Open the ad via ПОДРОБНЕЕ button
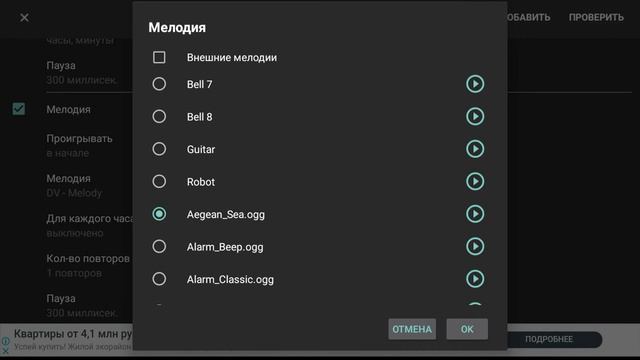Screen dimensions: 640x360 point(549,339)
